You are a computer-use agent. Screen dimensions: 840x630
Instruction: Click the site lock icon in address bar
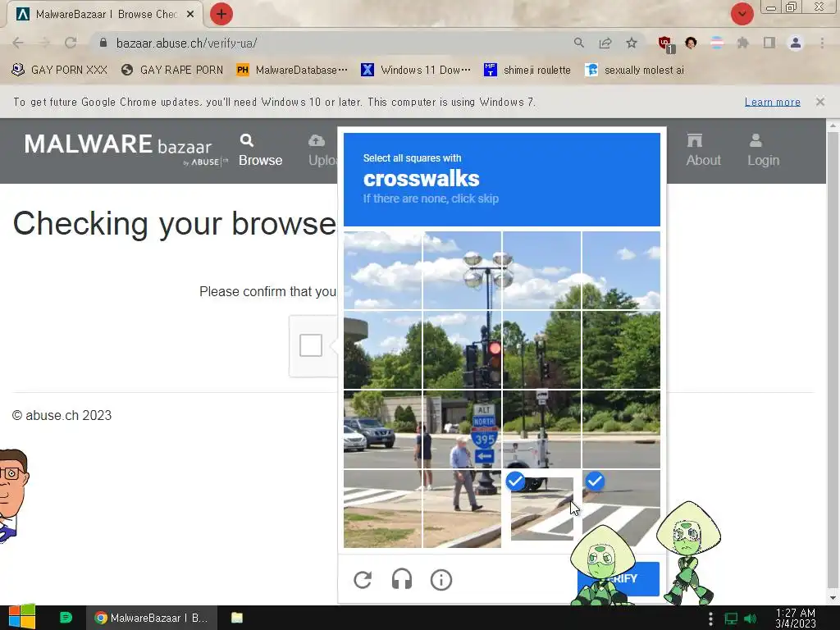pos(103,43)
